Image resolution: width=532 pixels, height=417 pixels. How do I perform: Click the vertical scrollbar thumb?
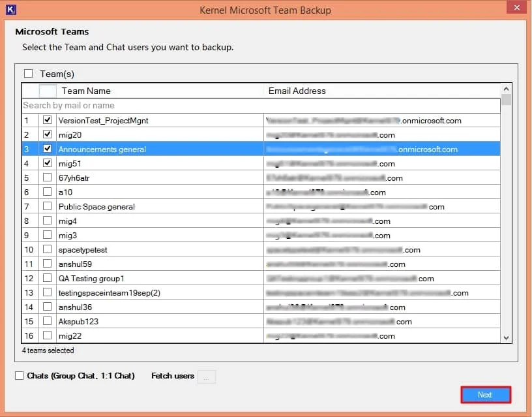point(506,100)
